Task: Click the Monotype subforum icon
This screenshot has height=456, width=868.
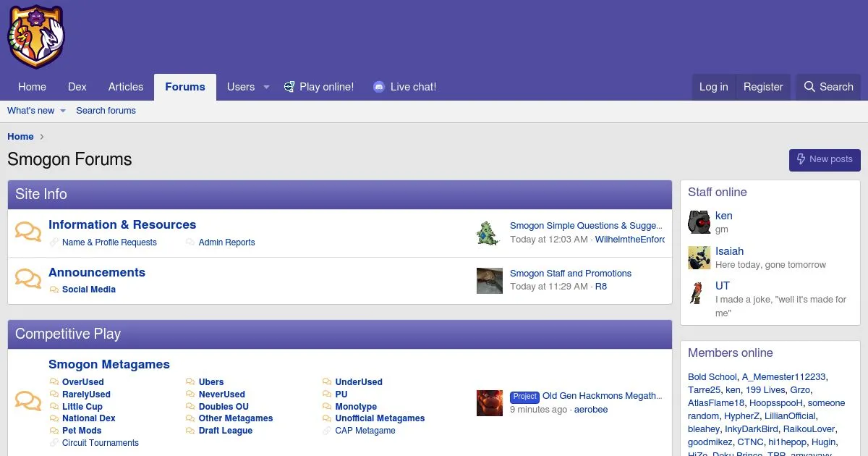Action: [328, 407]
